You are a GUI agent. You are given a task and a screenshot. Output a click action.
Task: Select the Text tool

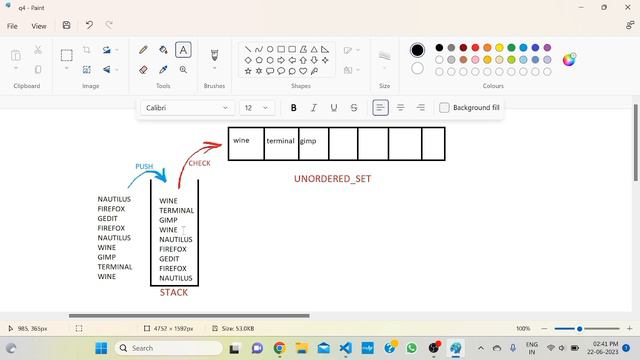[x=183, y=50]
